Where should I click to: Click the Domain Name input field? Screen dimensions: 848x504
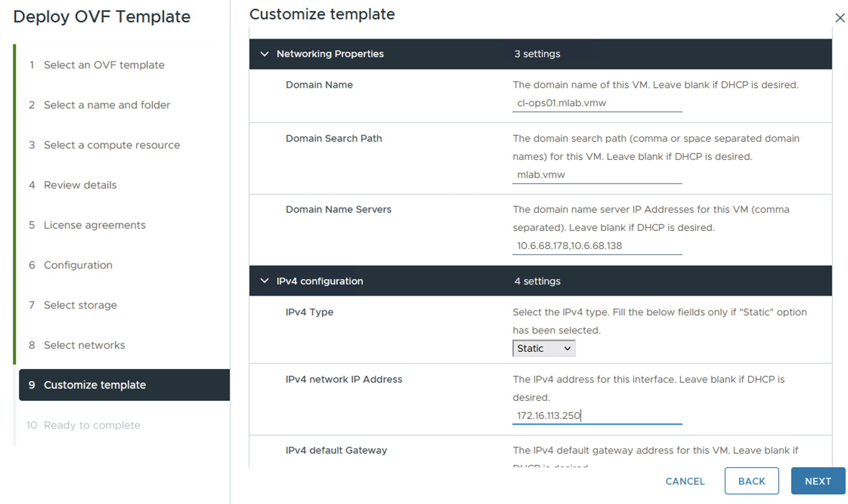[x=597, y=103]
